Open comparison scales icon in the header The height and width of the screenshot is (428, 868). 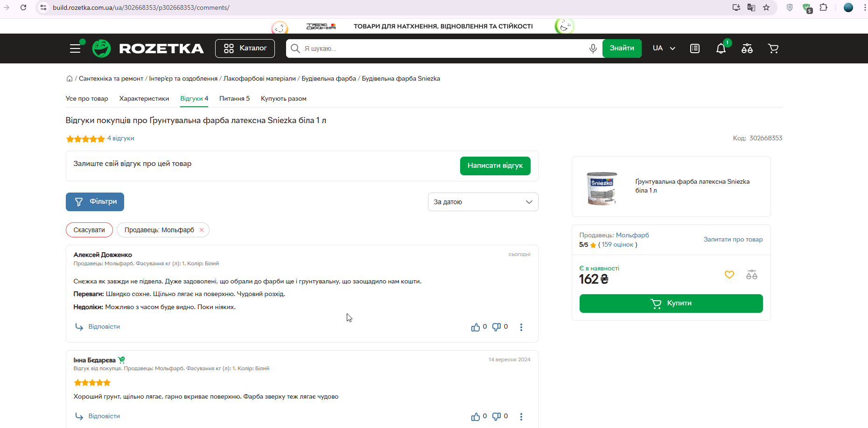point(747,48)
